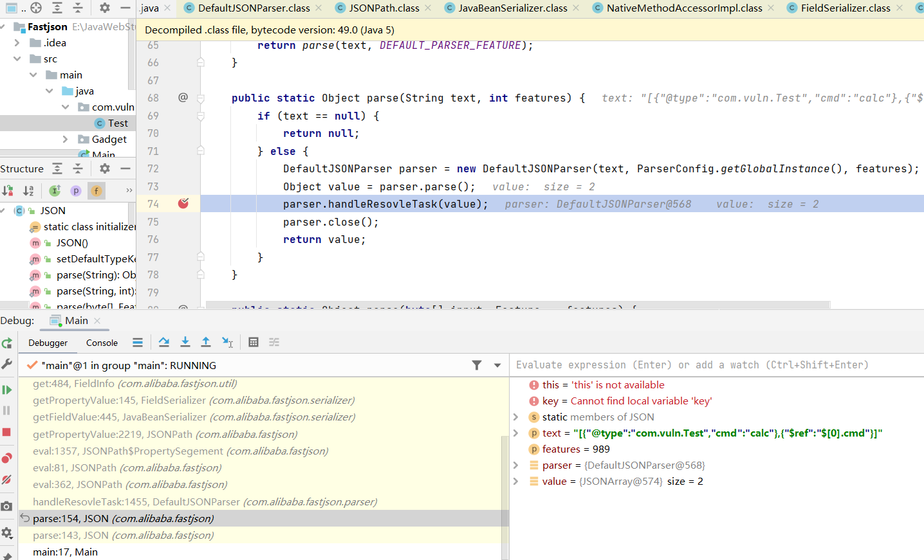The width and height of the screenshot is (924, 560).
Task: Click the trace current stream chain icon
Action: [x=274, y=342]
